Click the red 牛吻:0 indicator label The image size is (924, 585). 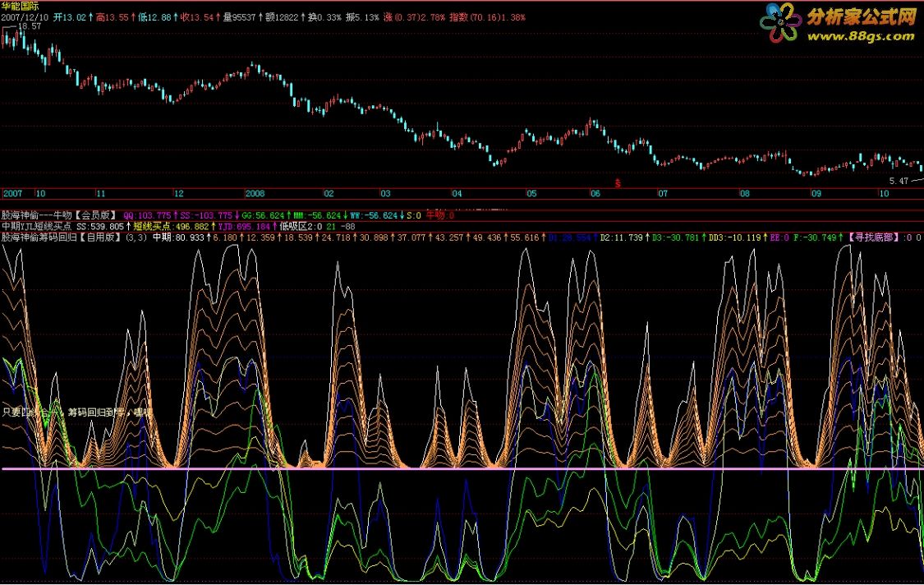pyautogui.click(x=439, y=214)
